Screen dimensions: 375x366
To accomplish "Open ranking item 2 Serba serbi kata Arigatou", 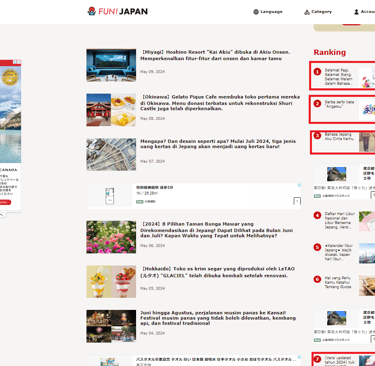I will [343, 109].
